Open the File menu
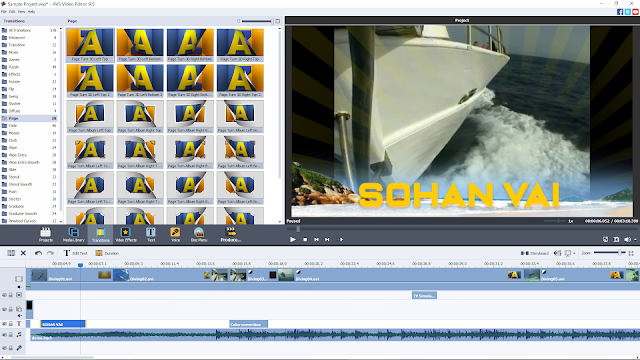640x360 pixels. coord(4,12)
